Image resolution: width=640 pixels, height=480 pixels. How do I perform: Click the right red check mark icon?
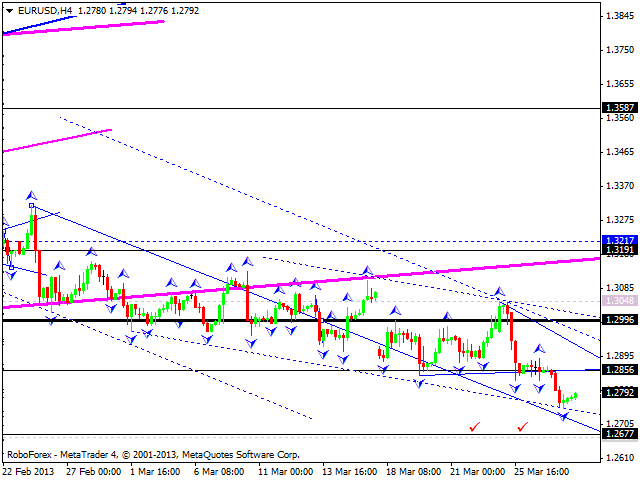pos(523,426)
